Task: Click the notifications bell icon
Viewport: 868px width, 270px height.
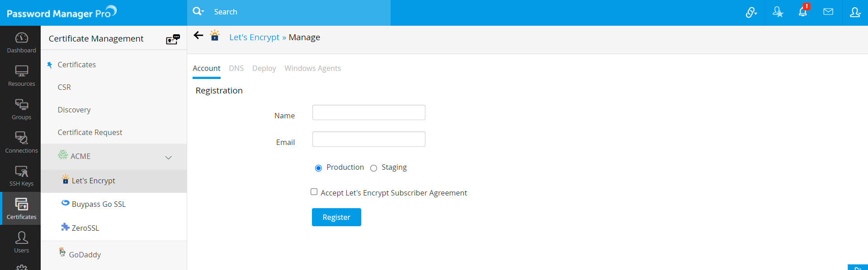Action: (803, 12)
